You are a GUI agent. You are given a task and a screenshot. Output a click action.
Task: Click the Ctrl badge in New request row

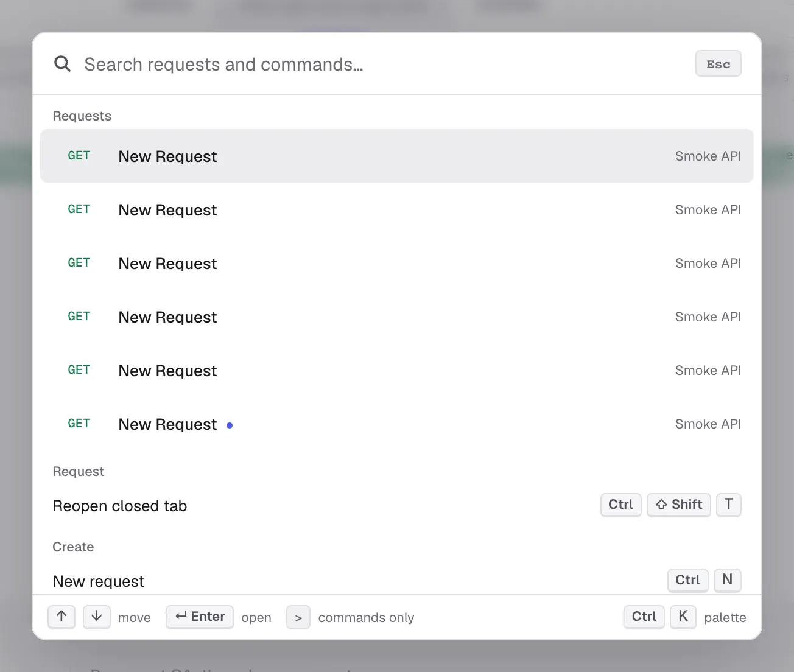688,579
